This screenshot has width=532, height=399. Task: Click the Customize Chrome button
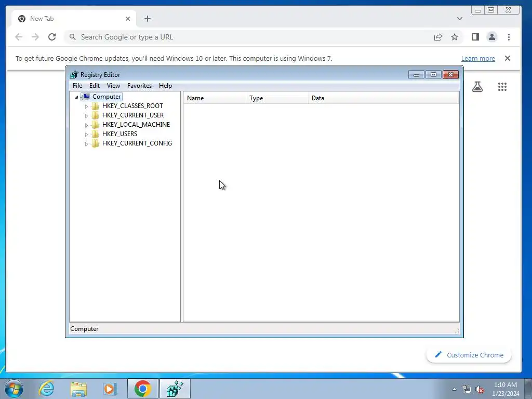click(469, 355)
